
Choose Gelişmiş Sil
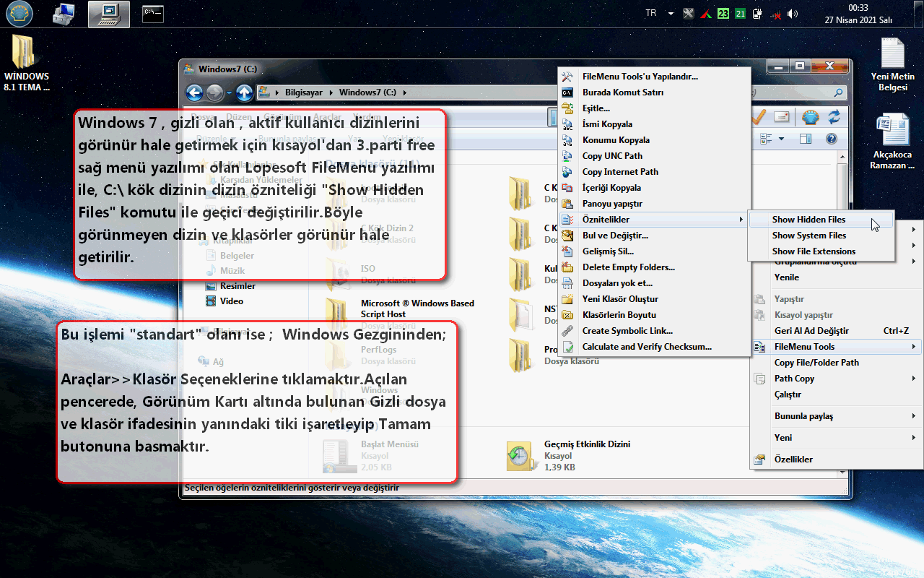[x=653, y=251]
